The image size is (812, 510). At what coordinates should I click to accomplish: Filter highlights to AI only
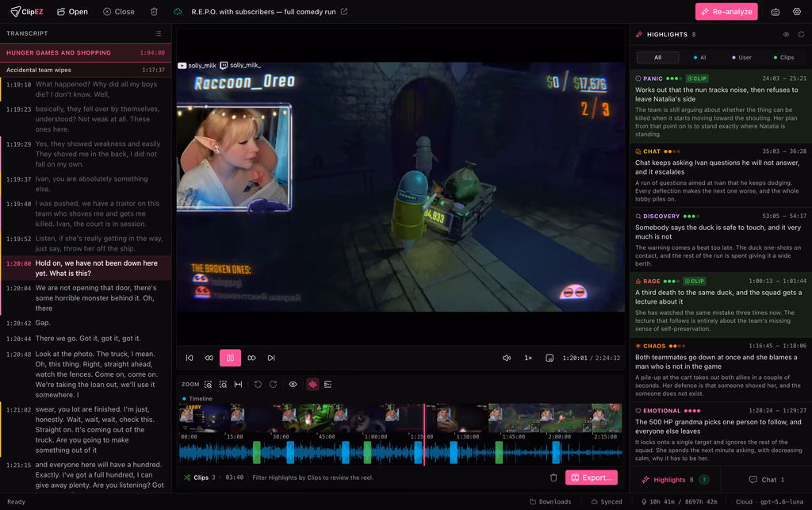click(699, 57)
